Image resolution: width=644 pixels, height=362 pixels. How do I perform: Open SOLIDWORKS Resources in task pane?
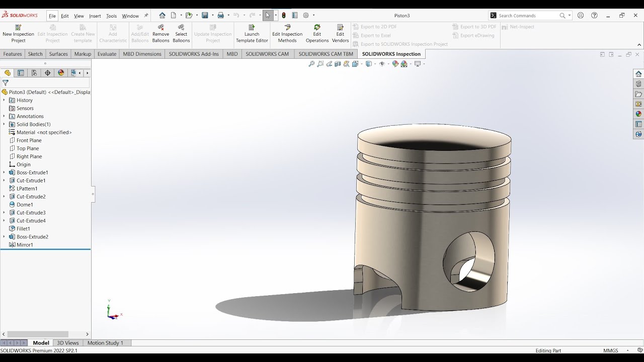[638, 74]
